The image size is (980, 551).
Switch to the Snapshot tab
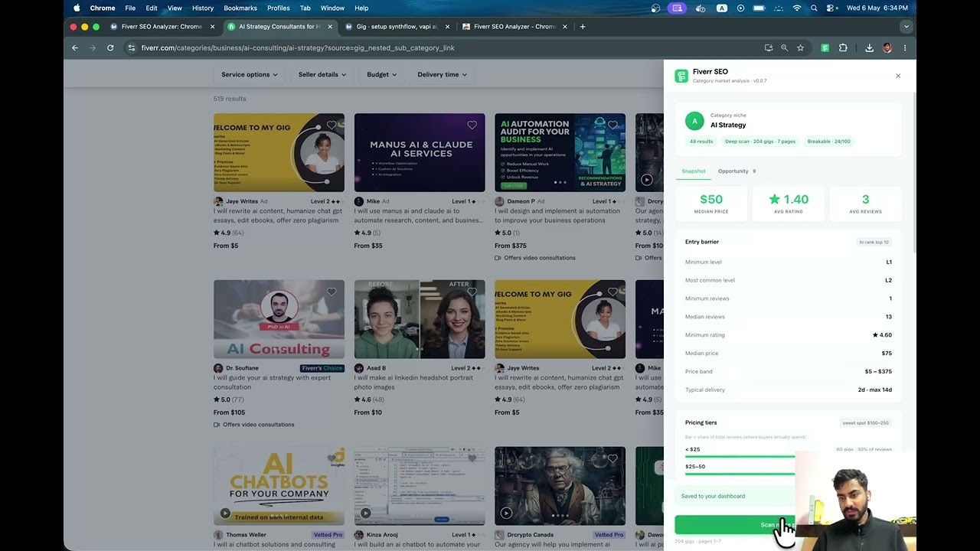(x=694, y=171)
